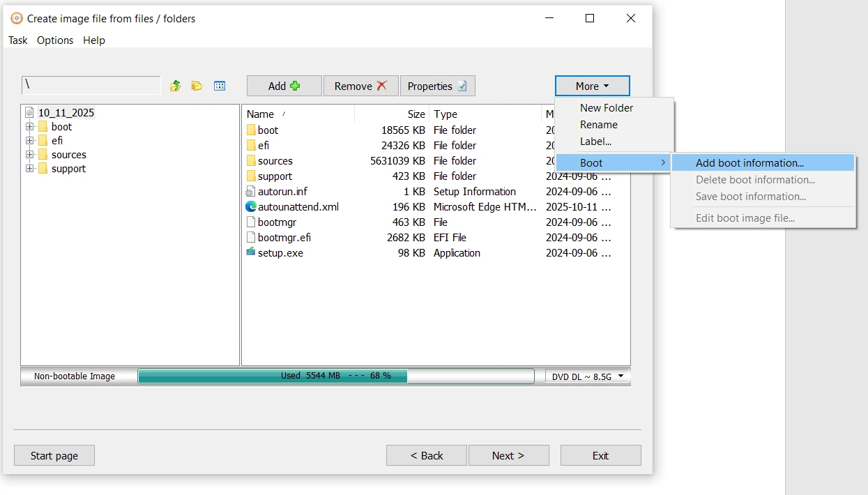Viewport: 868px width, 495px height.
Task: Select Label... in the More menu
Action: (595, 142)
